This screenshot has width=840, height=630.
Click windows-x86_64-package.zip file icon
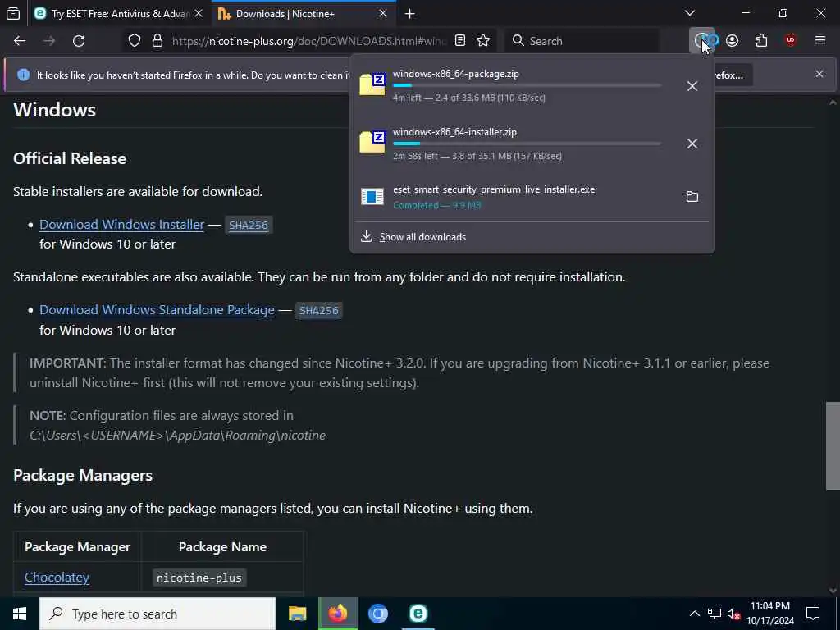pyautogui.click(x=372, y=84)
